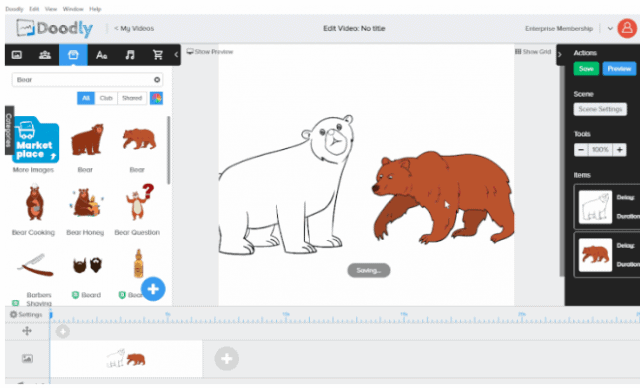Open the Sounds music note tab

pyautogui.click(x=130, y=55)
